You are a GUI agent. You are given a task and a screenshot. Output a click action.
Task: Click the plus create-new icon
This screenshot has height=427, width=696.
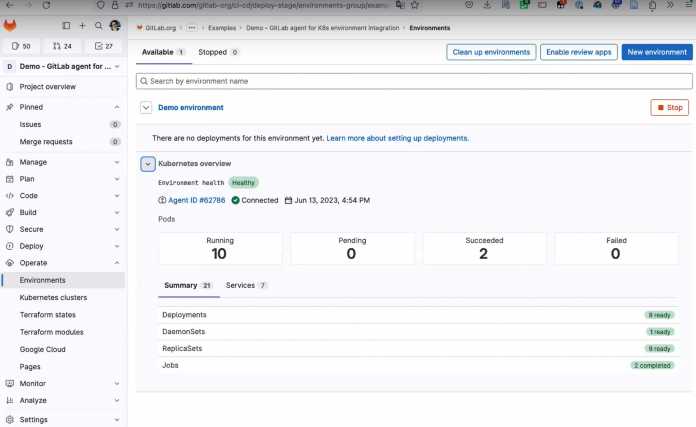pyautogui.click(x=82, y=25)
